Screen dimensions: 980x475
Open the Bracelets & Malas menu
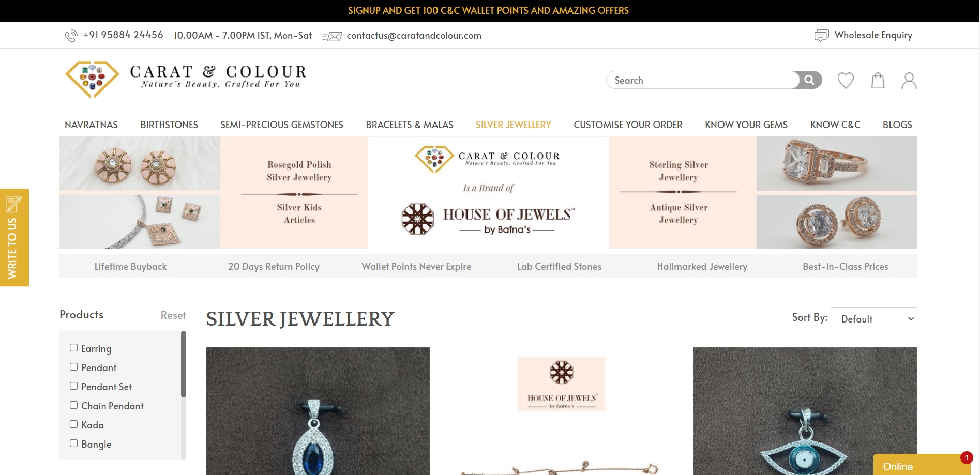click(410, 125)
